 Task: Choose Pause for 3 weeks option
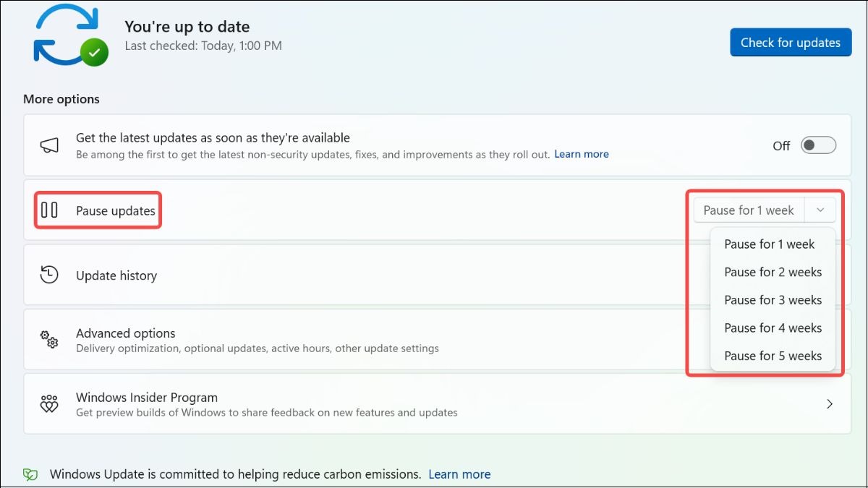click(773, 300)
